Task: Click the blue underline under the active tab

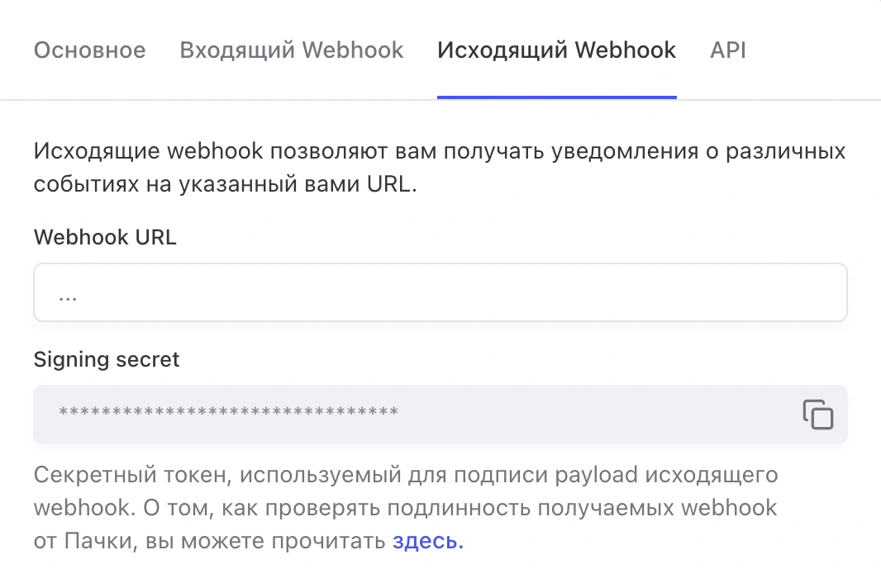Action: coord(556,97)
